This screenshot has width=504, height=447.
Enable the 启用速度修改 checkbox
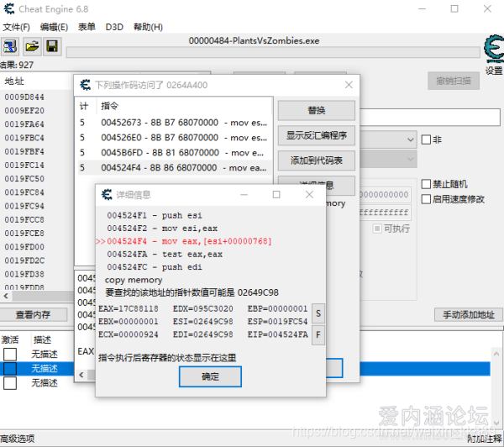coord(426,199)
